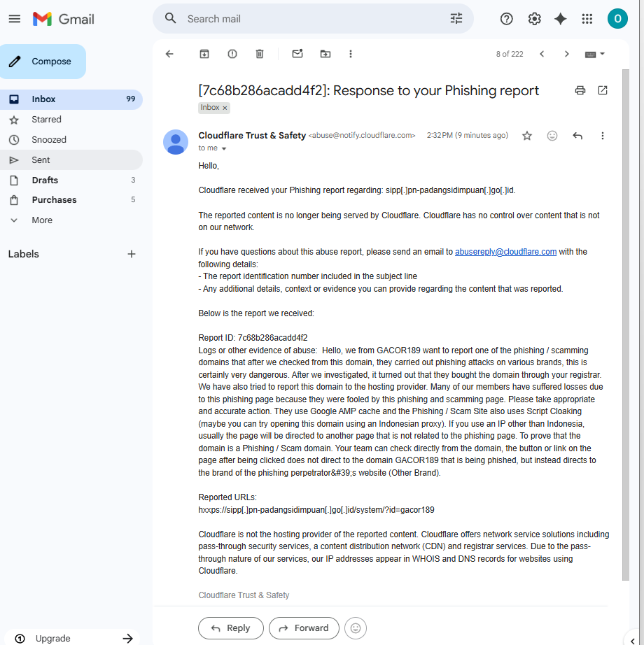Screen dimensions: 644x645
Task: Open message more options three dots
Action: 603,136
